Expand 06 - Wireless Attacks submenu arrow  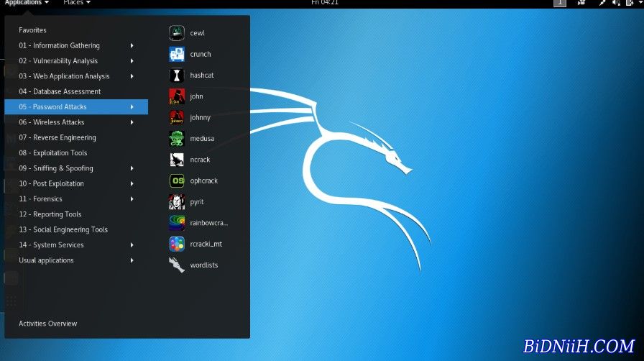(x=132, y=122)
